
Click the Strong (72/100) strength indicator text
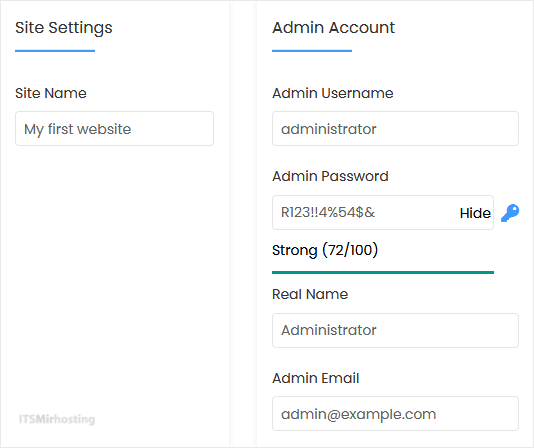click(x=325, y=250)
